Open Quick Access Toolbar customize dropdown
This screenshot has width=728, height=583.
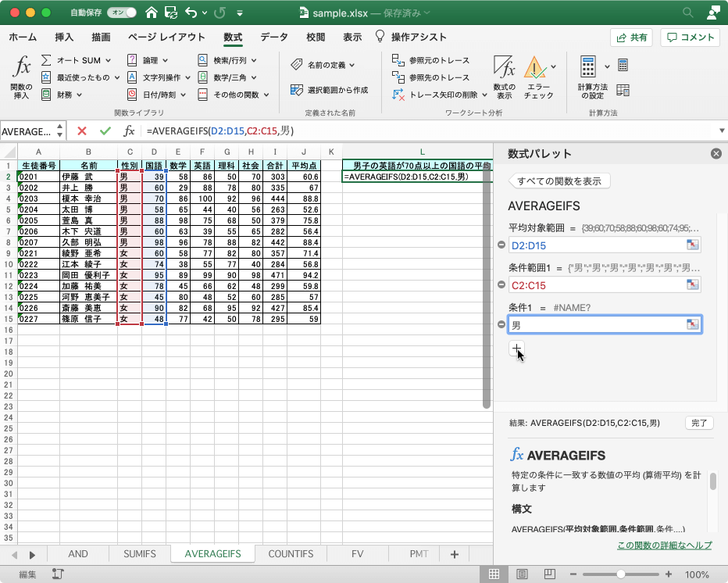240,13
